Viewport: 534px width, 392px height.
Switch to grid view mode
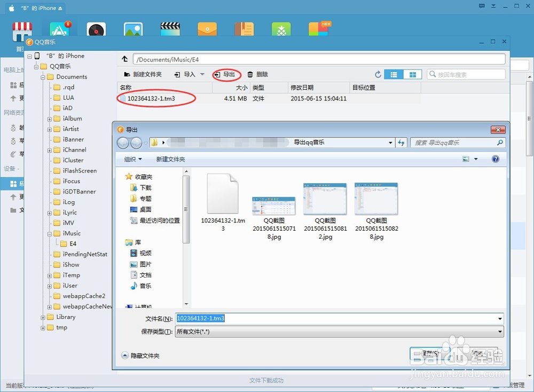click(x=412, y=74)
